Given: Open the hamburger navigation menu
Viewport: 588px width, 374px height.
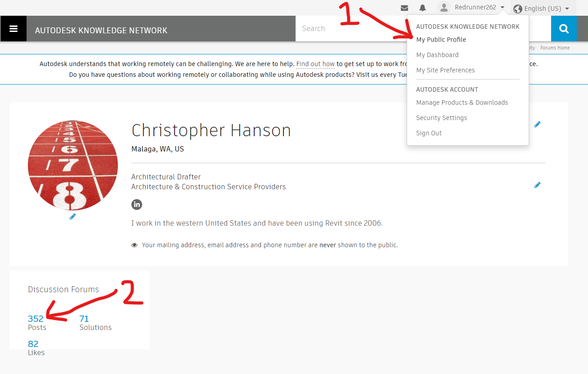Looking at the screenshot, I should tap(13, 29).
